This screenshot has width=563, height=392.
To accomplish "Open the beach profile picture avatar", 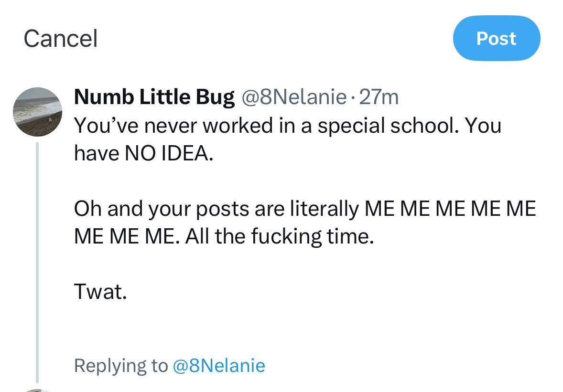I will coord(37,112).
